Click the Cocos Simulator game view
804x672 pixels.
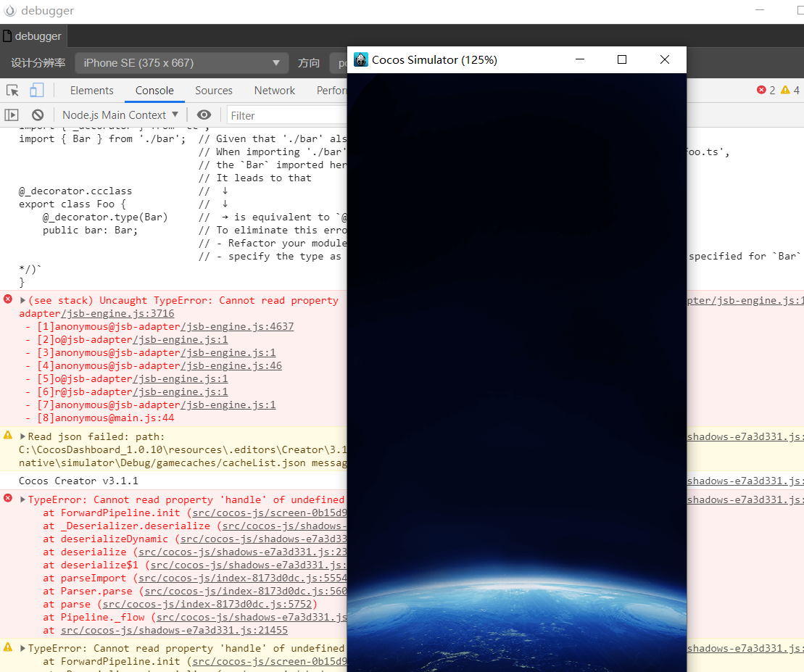[517, 372]
